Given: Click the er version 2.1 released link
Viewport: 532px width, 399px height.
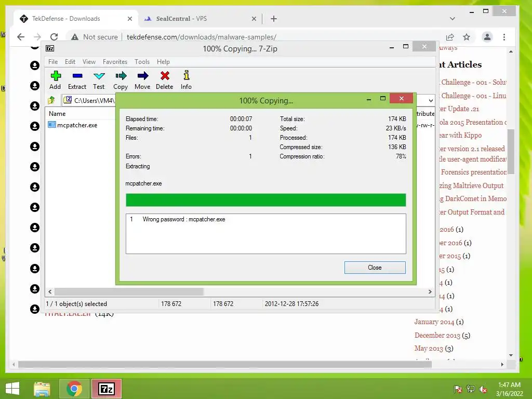Looking at the screenshot, I should (x=472, y=148).
